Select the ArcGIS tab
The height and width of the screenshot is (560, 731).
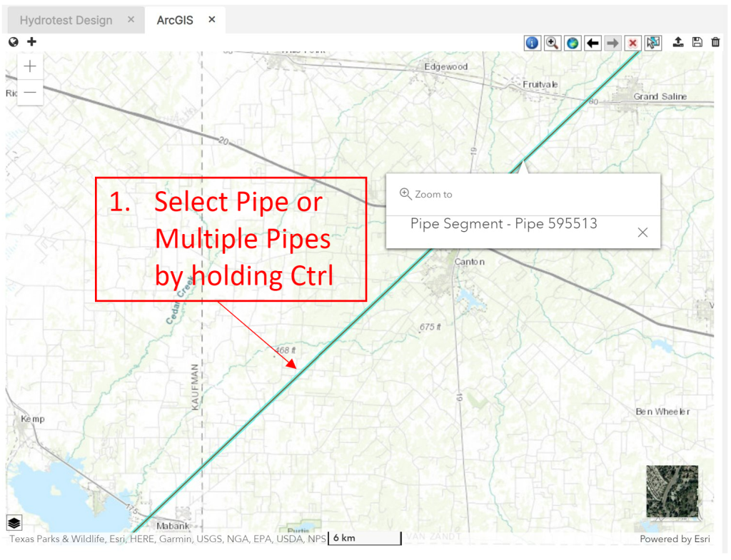point(175,20)
